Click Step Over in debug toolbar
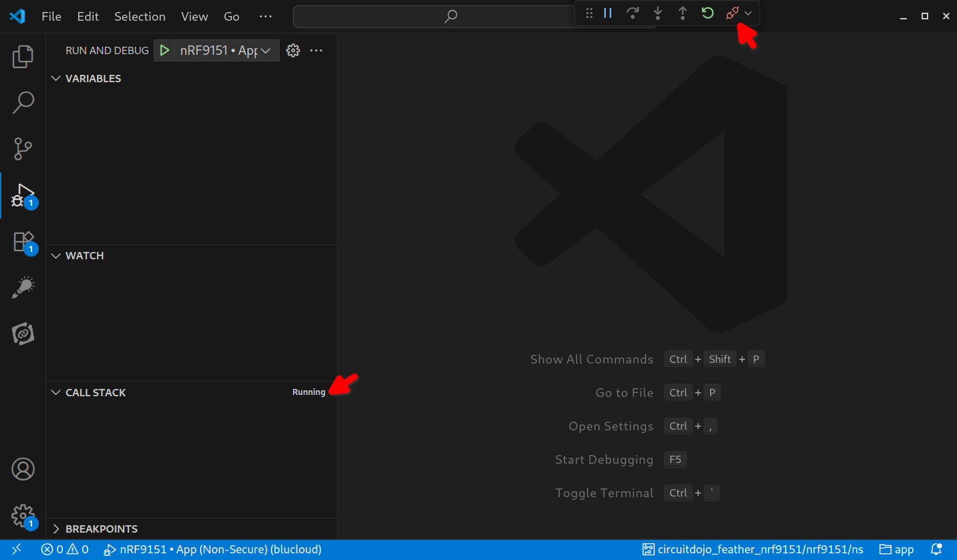This screenshot has height=560, width=957. (x=633, y=13)
